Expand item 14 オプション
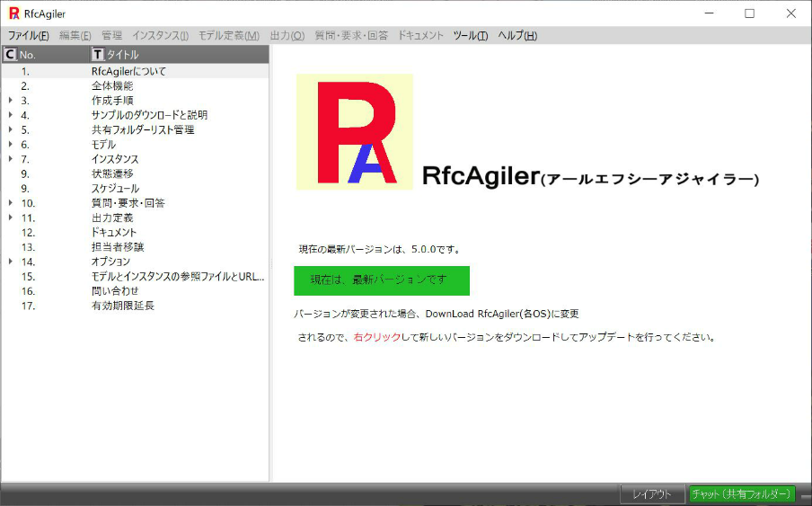The width and height of the screenshot is (812, 506). 11,262
